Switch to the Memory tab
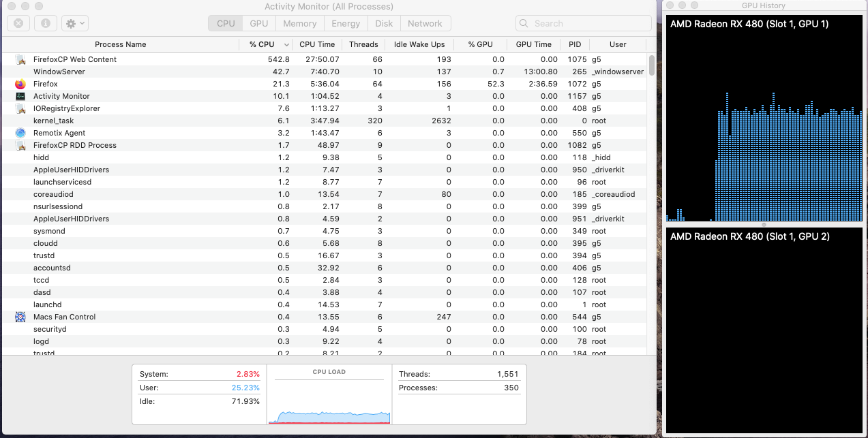This screenshot has width=868, height=438. 300,23
